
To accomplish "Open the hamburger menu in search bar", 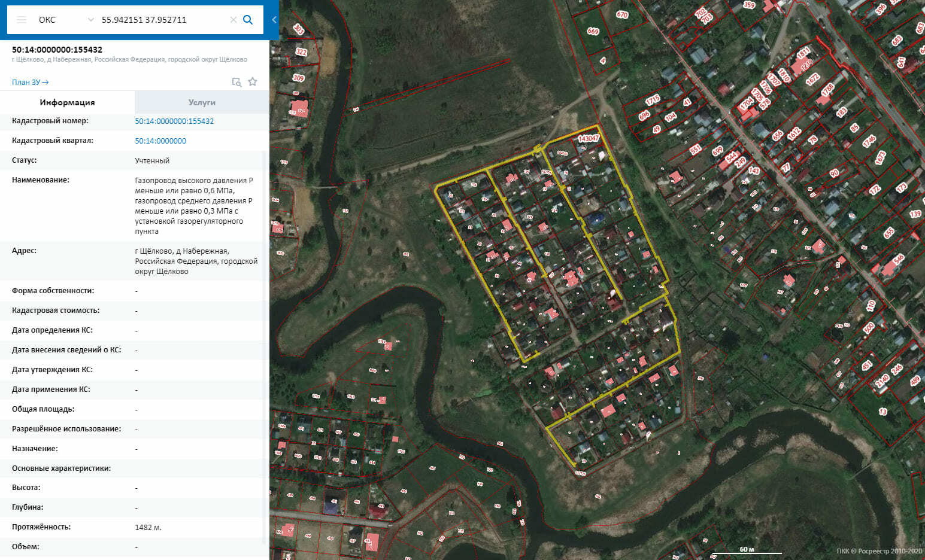I will [x=22, y=20].
